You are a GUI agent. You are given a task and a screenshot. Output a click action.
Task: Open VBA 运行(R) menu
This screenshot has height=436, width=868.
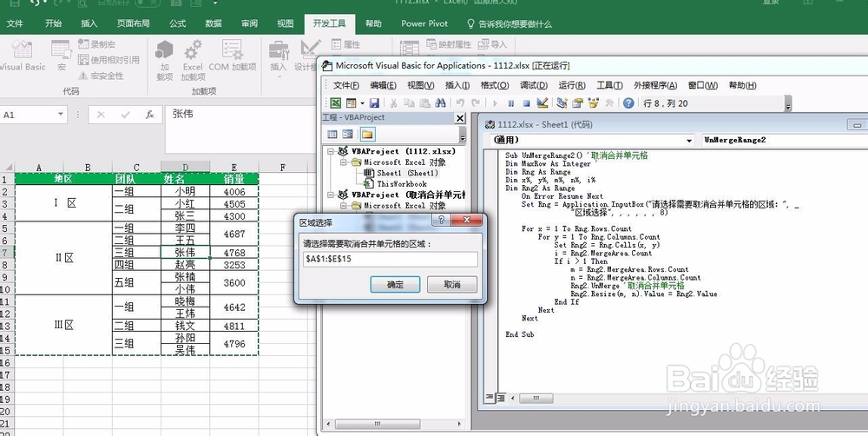pos(572,85)
